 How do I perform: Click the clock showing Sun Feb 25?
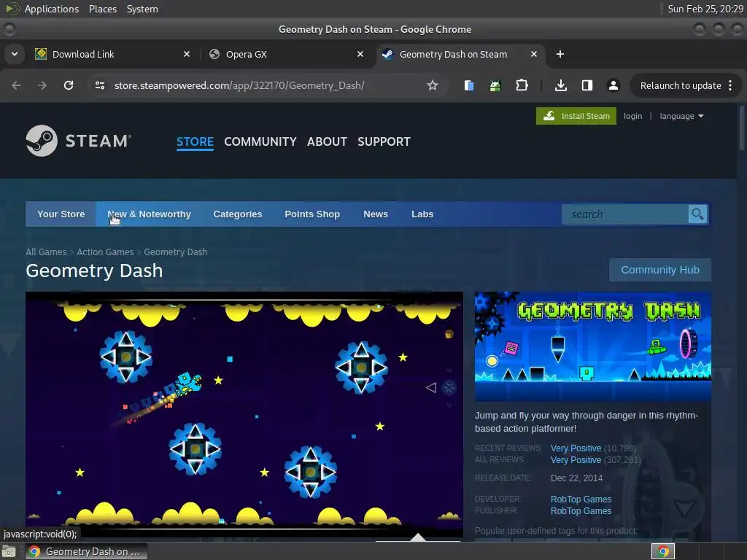[705, 9]
